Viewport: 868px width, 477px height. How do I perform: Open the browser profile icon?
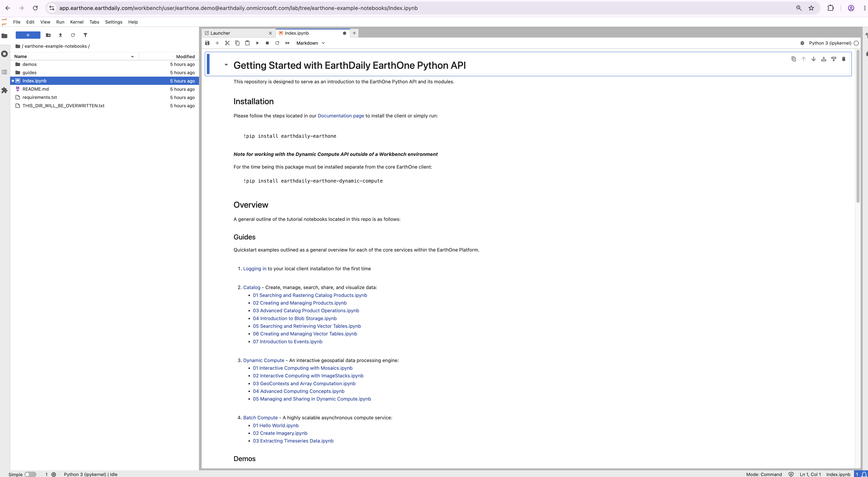[x=851, y=8]
